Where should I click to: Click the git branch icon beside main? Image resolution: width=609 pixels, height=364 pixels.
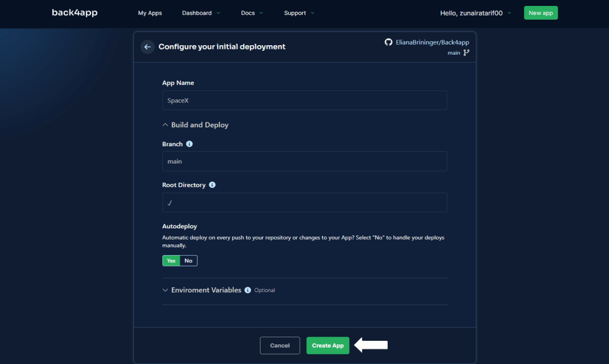coord(466,52)
